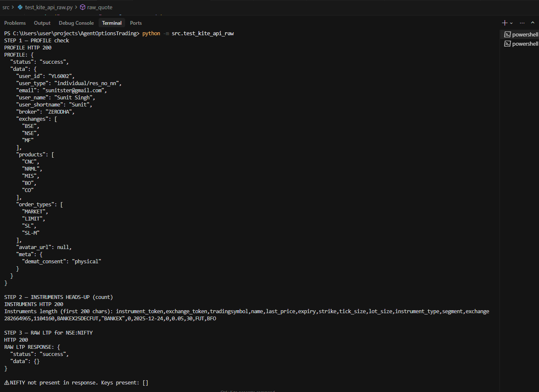Click the breadcrumb chevron right after src
539x392 pixels.
[13, 7]
